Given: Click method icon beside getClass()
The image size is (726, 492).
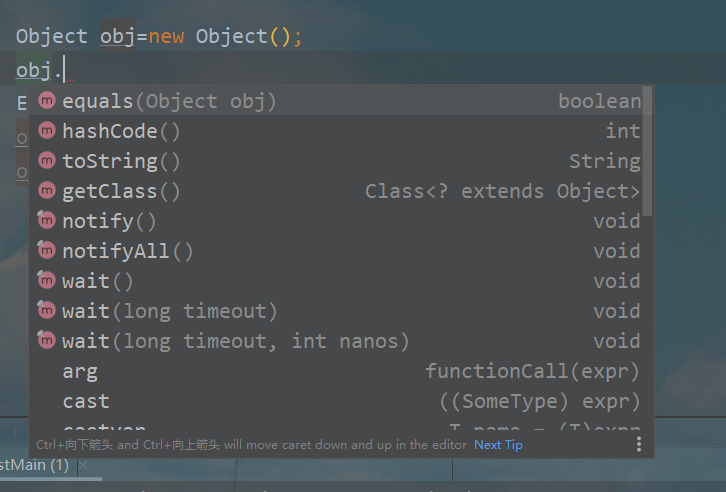Looking at the screenshot, I should click(47, 190).
